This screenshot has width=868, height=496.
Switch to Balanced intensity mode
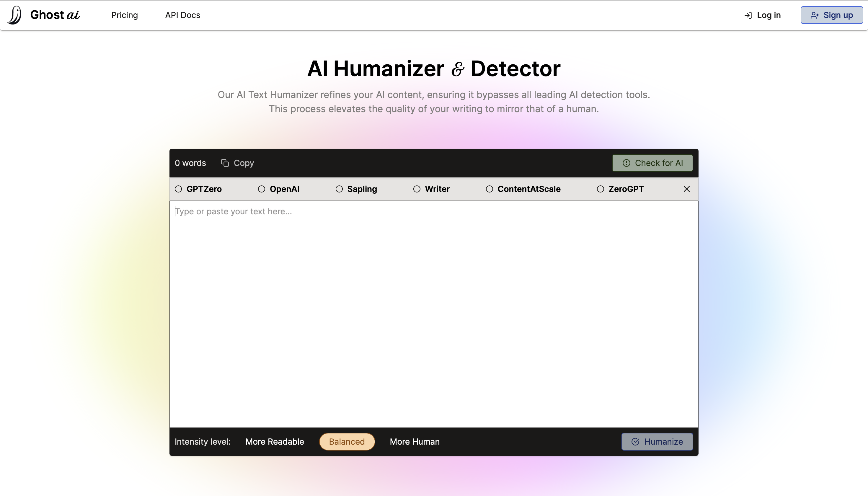click(347, 441)
